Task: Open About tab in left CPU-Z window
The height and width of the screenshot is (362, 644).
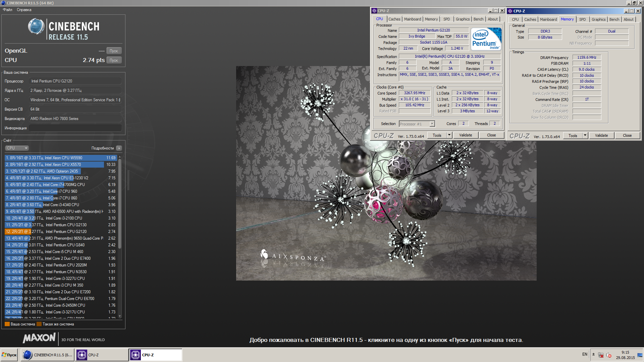Action: 493,19
